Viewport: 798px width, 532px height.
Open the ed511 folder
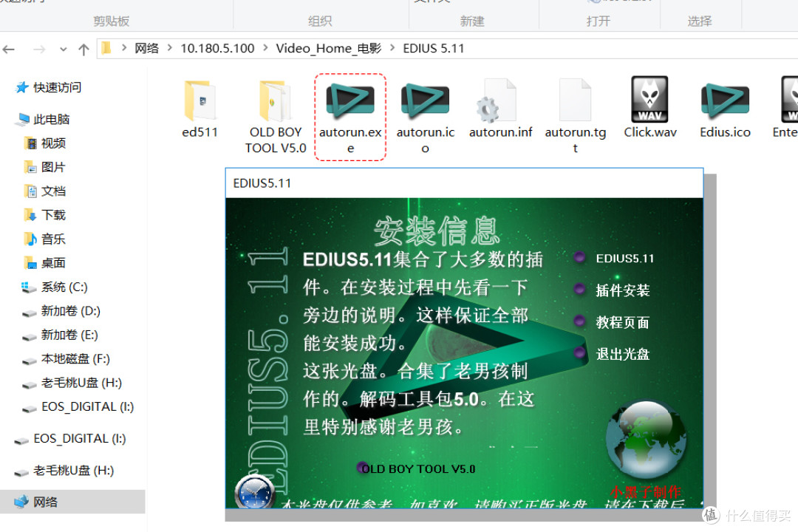pyautogui.click(x=200, y=109)
